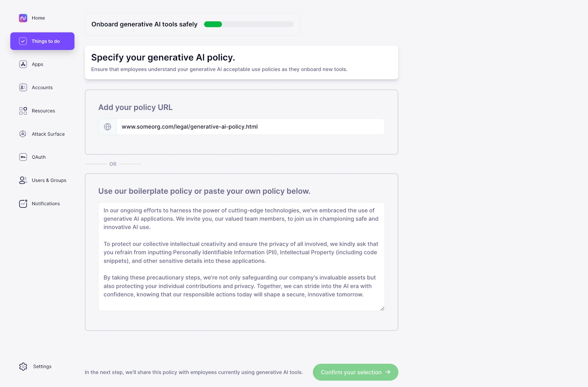Select the Attack Surface shield icon
Screen dimensions: 588x387
point(23,134)
